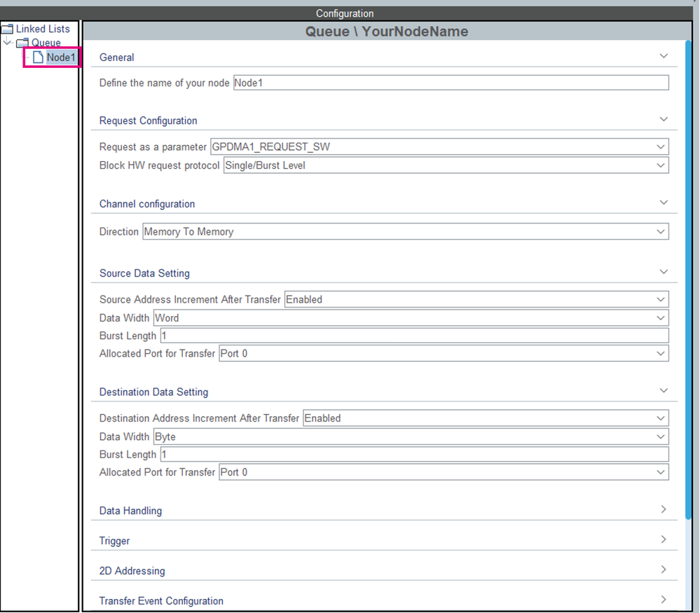The height and width of the screenshot is (613, 700).
Task: Expand the Trigger section
Action: pos(664,539)
